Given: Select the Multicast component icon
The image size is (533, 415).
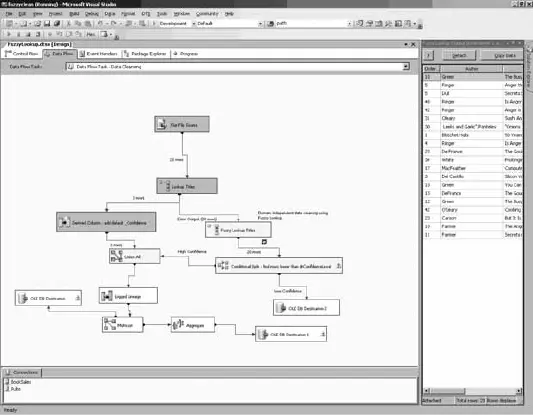Looking at the screenshot, I should (110, 325).
